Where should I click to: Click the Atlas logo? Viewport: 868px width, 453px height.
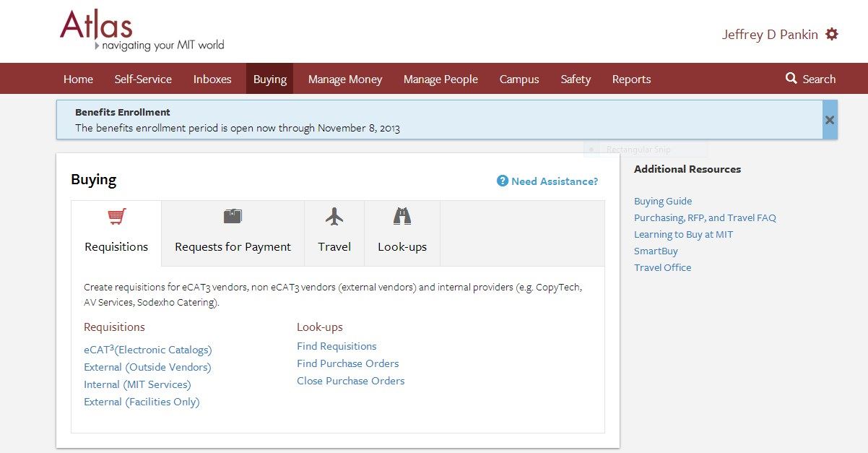(x=97, y=26)
